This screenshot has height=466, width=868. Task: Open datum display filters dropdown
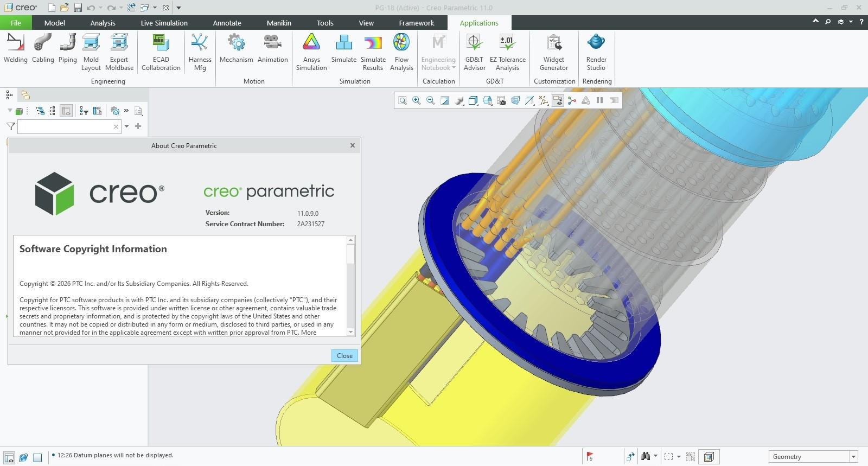pos(544,100)
